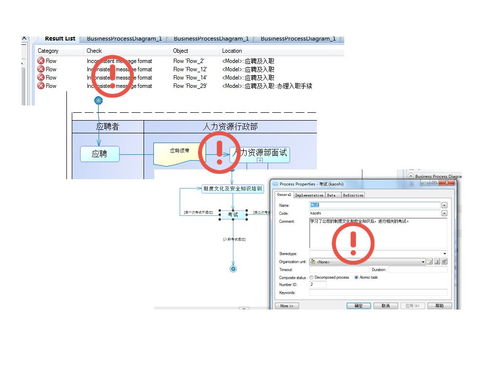Click the first icon right of Organization unit
Viewport: 500px width, 375px height.
(430, 262)
